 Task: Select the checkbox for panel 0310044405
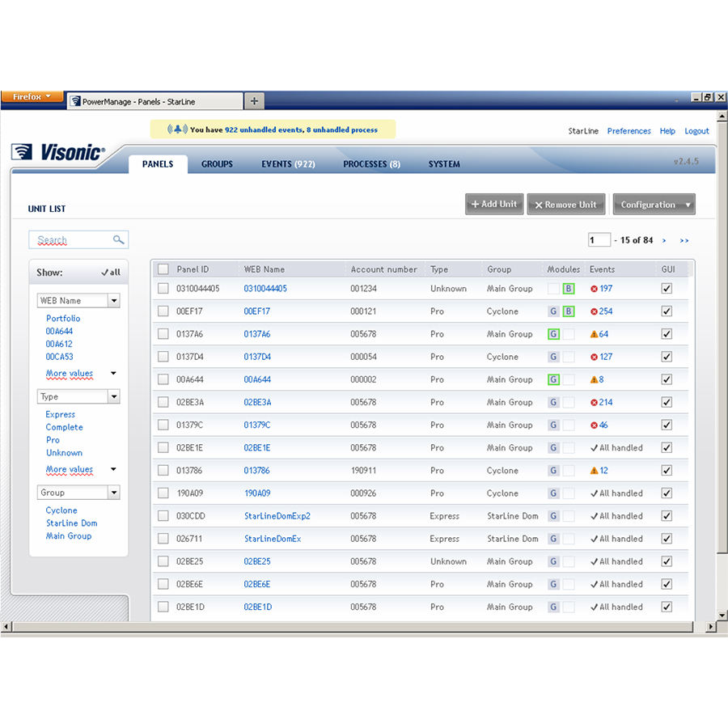(163, 288)
